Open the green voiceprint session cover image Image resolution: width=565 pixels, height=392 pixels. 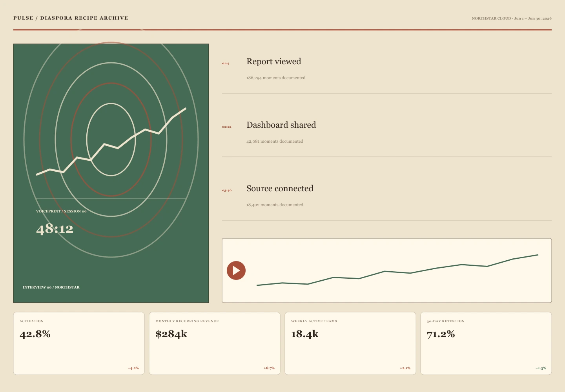(111, 173)
